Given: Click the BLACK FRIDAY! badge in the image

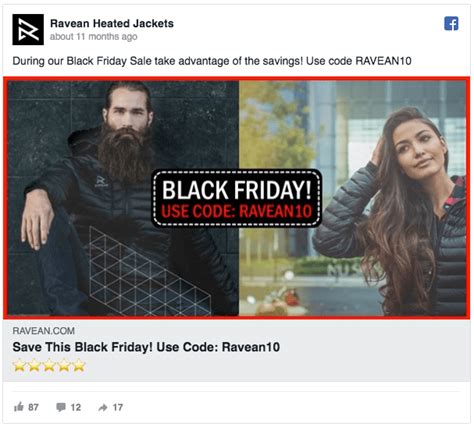Looking at the screenshot, I should [237, 198].
